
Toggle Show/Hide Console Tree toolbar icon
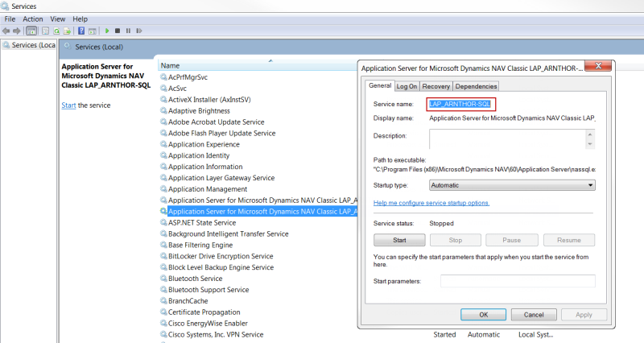click(x=31, y=31)
